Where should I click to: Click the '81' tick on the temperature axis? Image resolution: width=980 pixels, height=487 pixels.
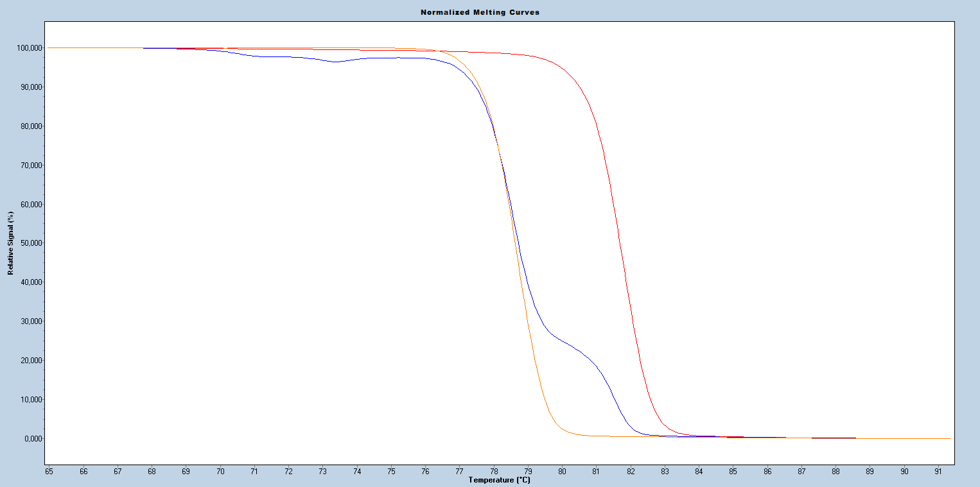coord(596,472)
